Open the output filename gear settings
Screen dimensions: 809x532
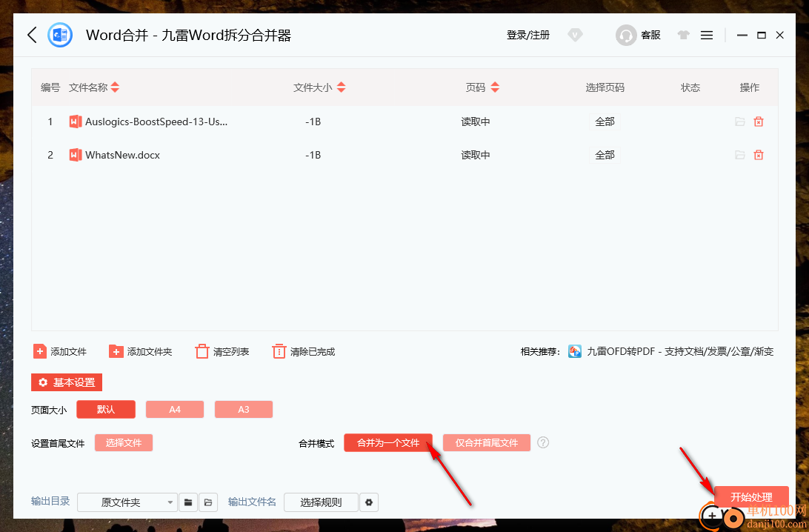(369, 502)
